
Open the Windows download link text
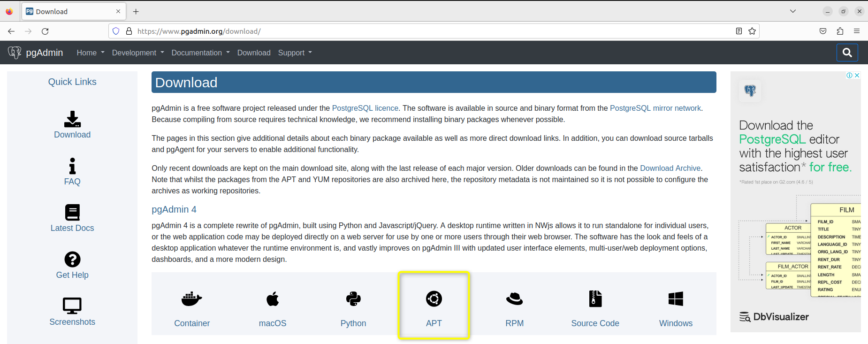click(676, 323)
